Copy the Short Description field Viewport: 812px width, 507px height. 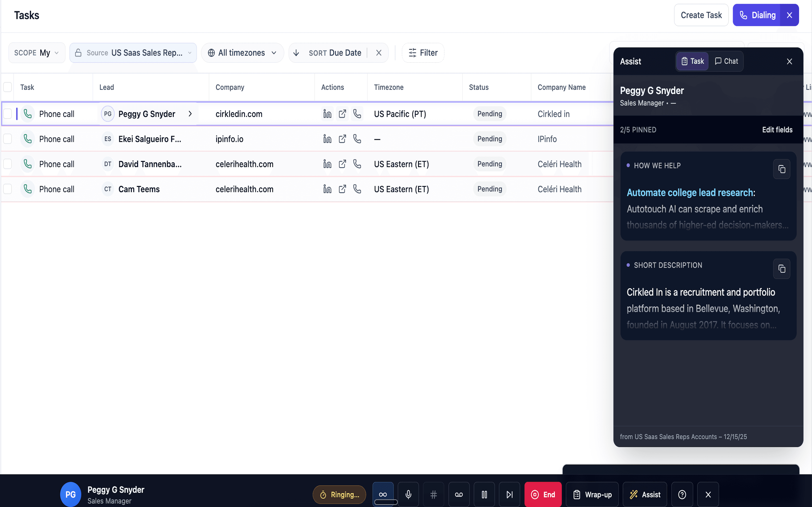[781, 269]
